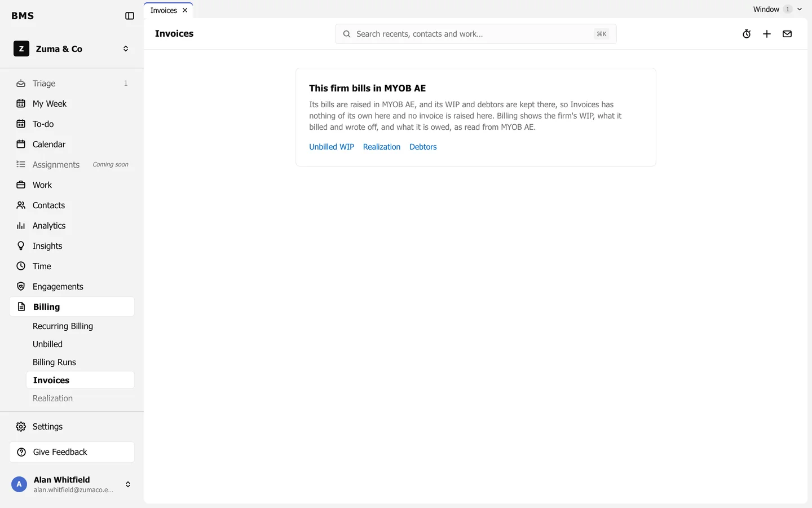Open Triage in the sidebar
The width and height of the screenshot is (812, 508).
point(72,84)
